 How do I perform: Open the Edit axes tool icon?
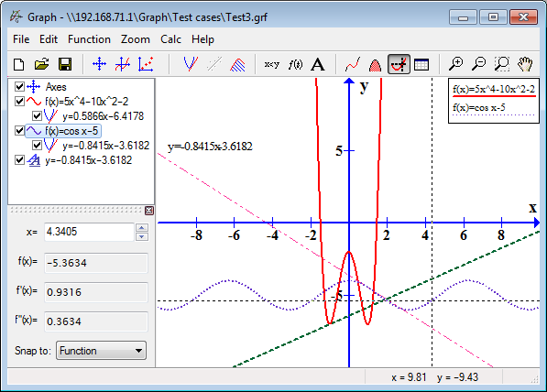[x=100, y=64]
